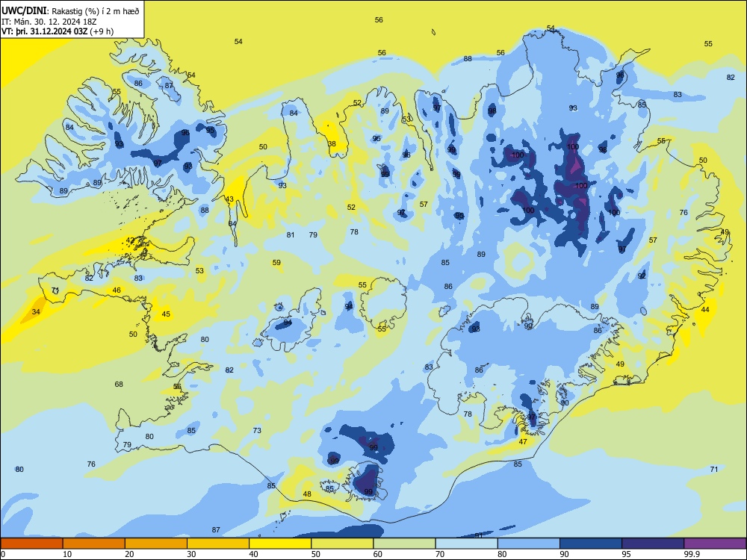Click the legend tick label '99.9'

pos(692,554)
